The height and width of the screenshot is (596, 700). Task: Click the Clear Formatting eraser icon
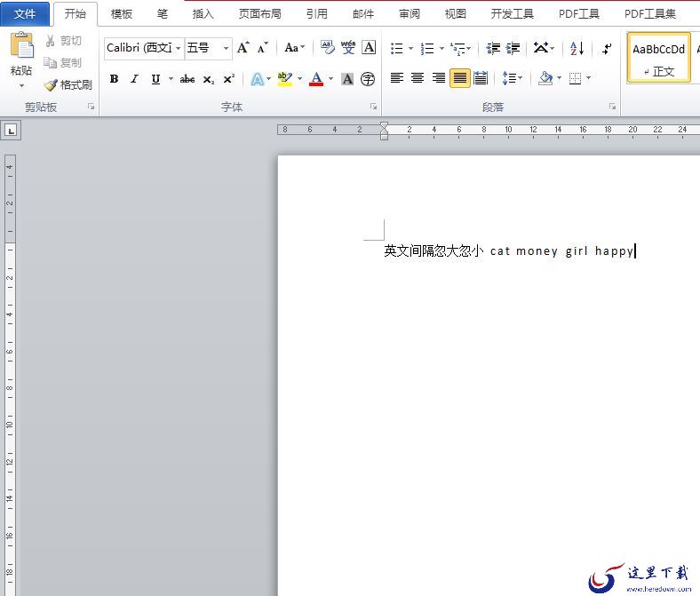[x=327, y=47]
